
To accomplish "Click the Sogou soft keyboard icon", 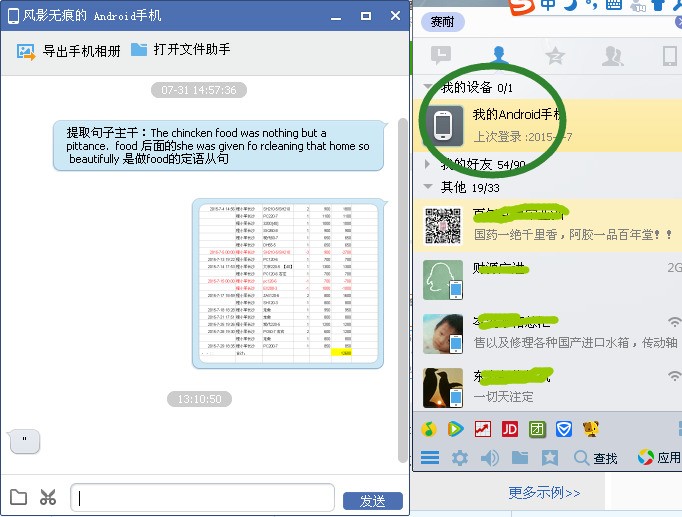I will pyautogui.click(x=613, y=4).
